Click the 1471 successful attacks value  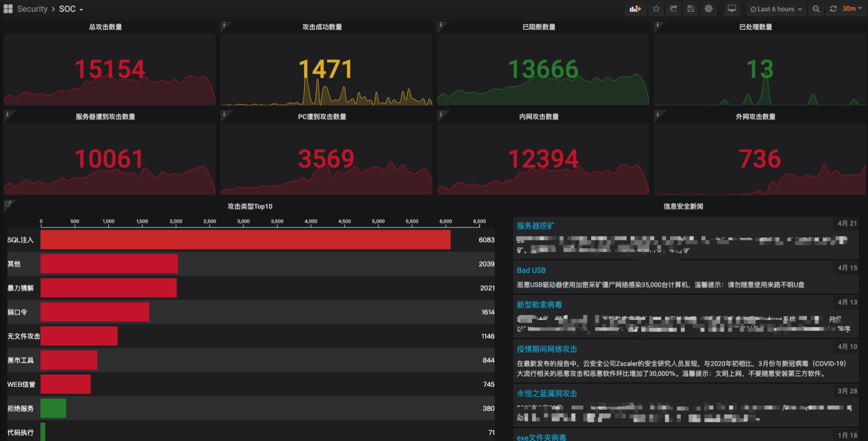pos(326,69)
